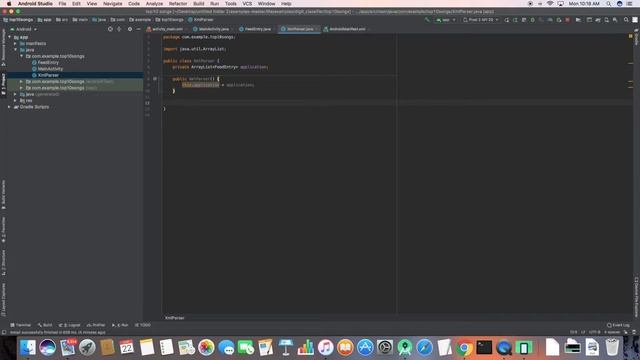Open the Refactor menu

[x=178, y=4]
